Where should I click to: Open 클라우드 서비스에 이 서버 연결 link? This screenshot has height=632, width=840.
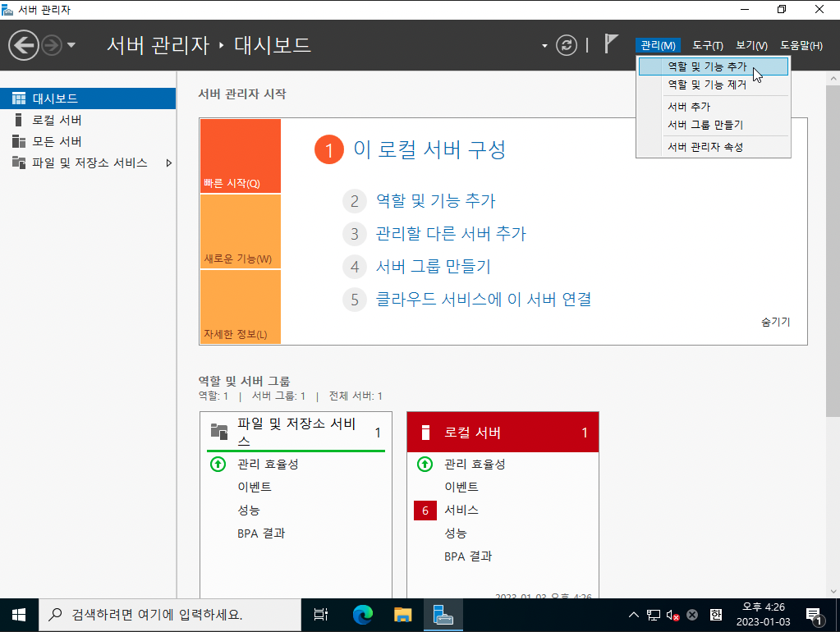coord(484,299)
